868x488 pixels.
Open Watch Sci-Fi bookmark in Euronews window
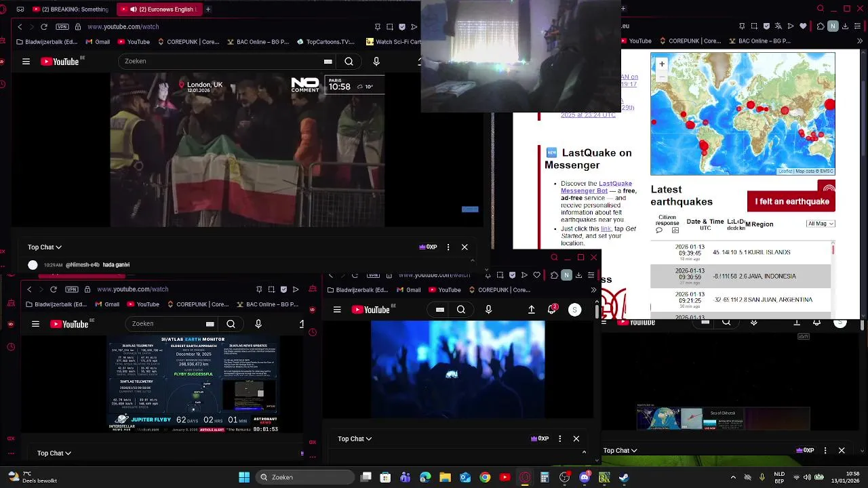[393, 41]
